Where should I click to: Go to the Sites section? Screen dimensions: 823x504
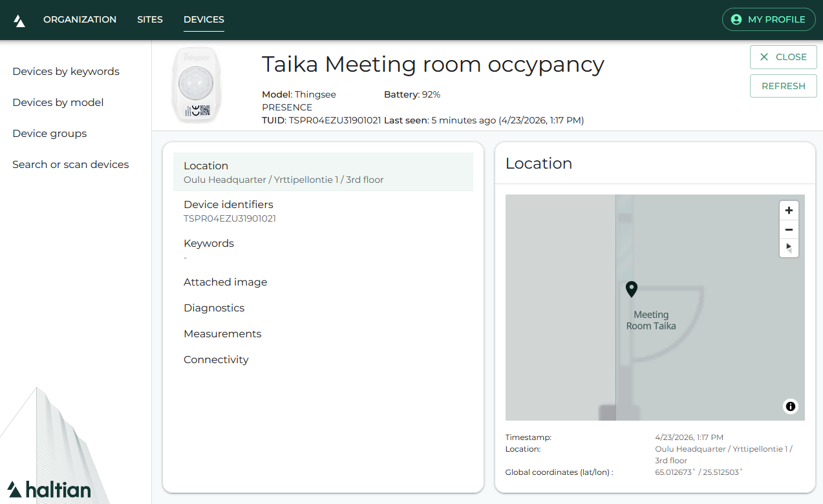coord(150,19)
